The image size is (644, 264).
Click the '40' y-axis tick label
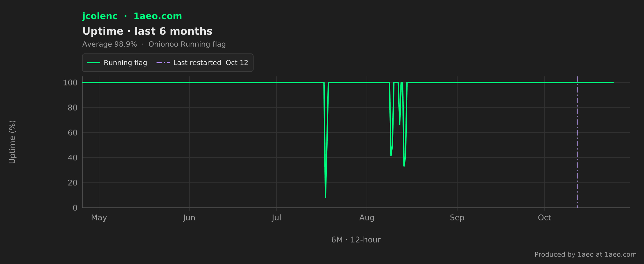tap(72, 158)
